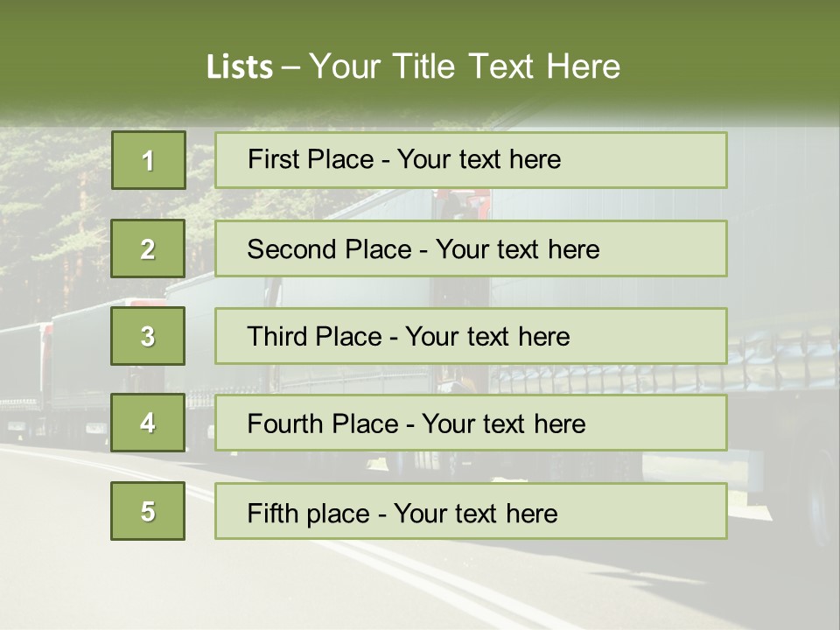Select the number 5 box
This screenshot has height=630, width=840.
(148, 511)
